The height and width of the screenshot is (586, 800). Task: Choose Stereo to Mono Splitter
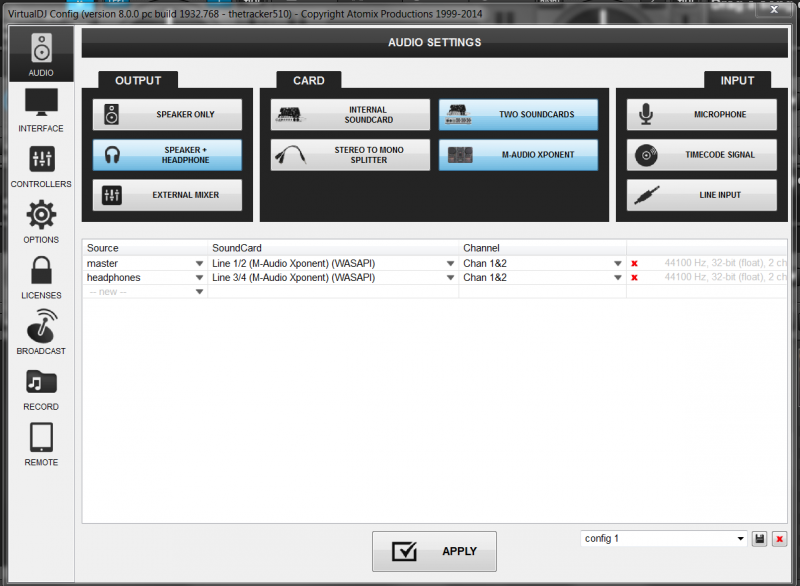coord(350,155)
